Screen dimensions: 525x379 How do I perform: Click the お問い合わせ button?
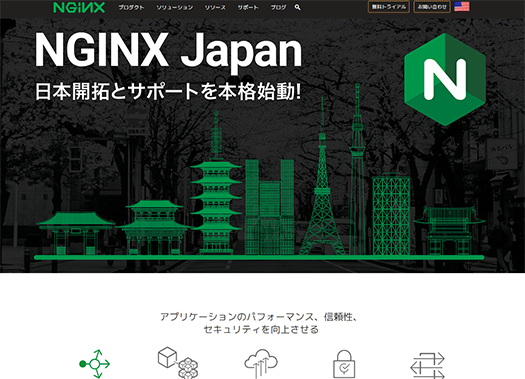coord(432,7)
